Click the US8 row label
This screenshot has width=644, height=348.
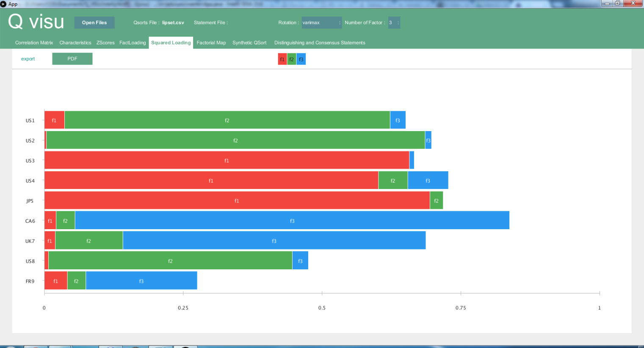point(30,261)
